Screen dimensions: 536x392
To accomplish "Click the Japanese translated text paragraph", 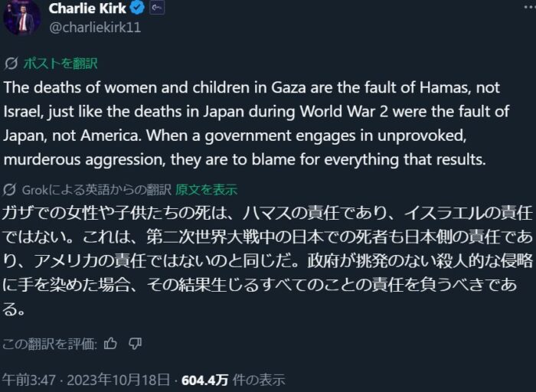I will (257, 261).
